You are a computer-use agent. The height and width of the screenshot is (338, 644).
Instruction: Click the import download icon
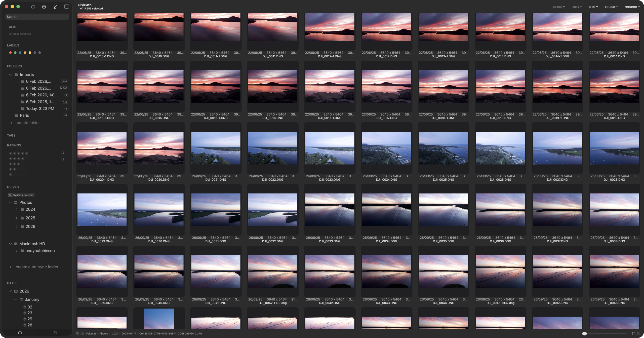44,7
